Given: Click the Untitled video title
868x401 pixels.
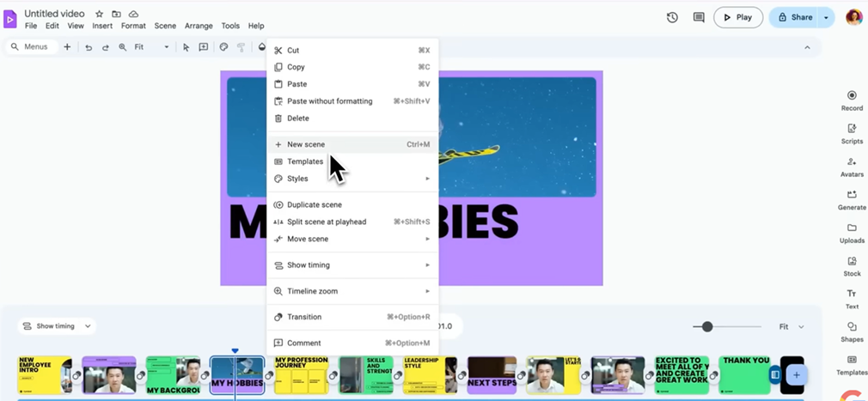Looking at the screenshot, I should (54, 14).
